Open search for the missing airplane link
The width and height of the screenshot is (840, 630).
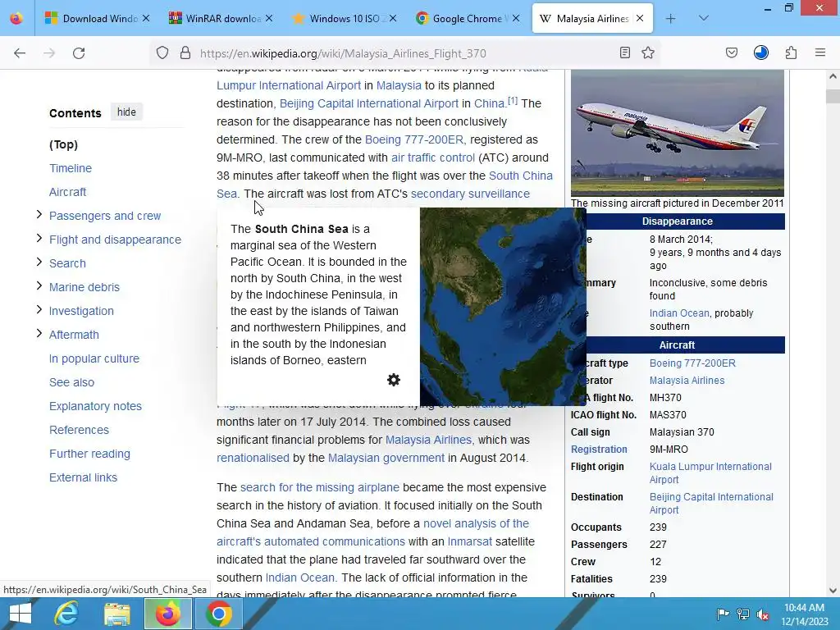pos(320,487)
